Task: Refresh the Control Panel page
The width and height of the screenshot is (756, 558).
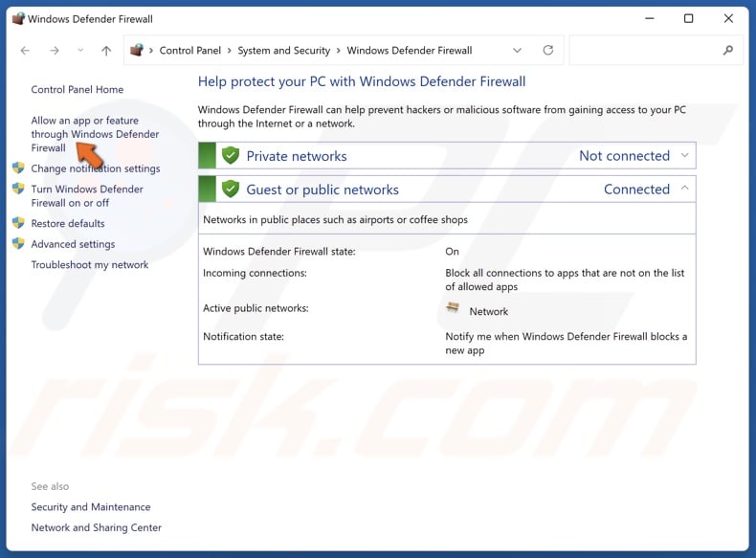Action: click(548, 50)
